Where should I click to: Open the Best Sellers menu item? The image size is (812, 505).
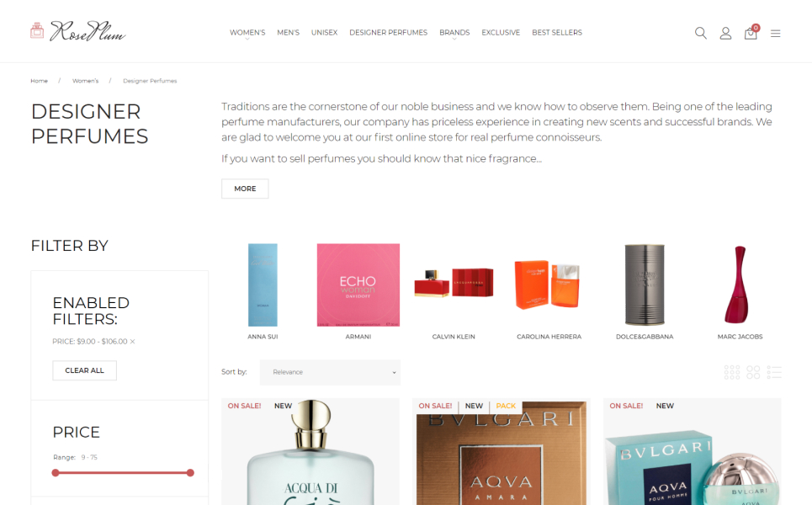557,33
